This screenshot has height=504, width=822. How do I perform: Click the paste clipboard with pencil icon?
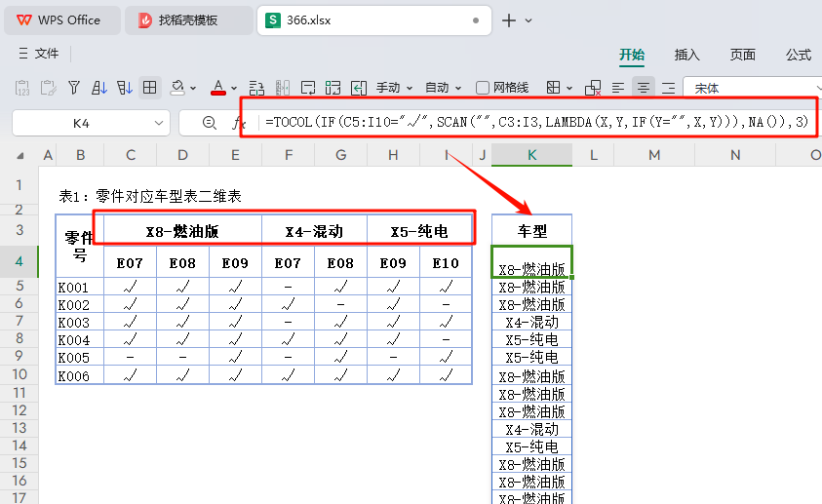click(48, 88)
